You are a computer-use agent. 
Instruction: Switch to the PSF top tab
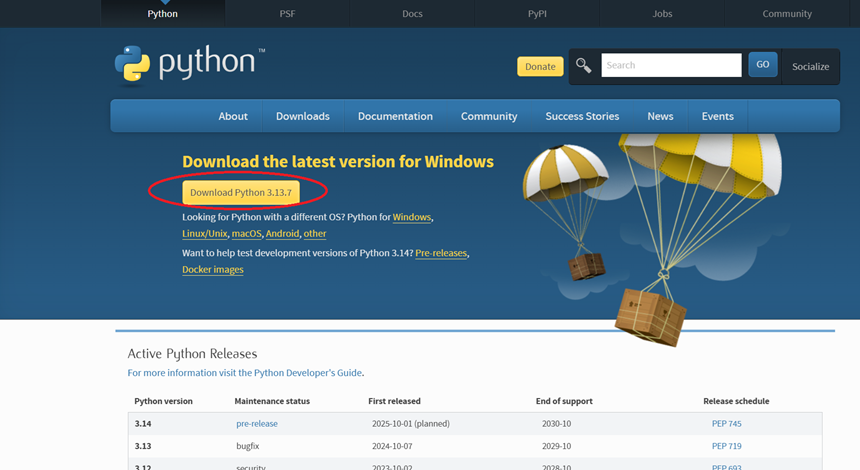[x=287, y=14]
